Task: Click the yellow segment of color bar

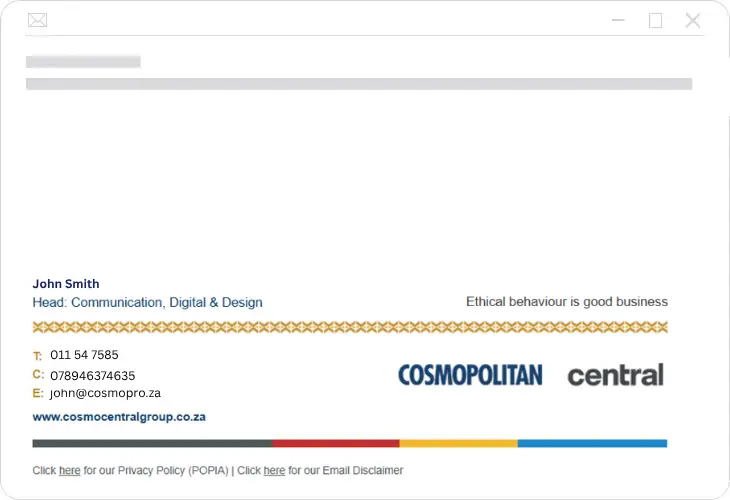Action: click(x=458, y=443)
